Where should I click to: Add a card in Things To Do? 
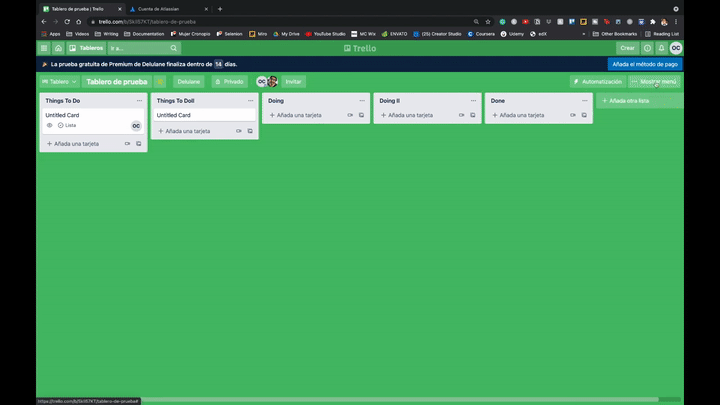click(x=73, y=144)
